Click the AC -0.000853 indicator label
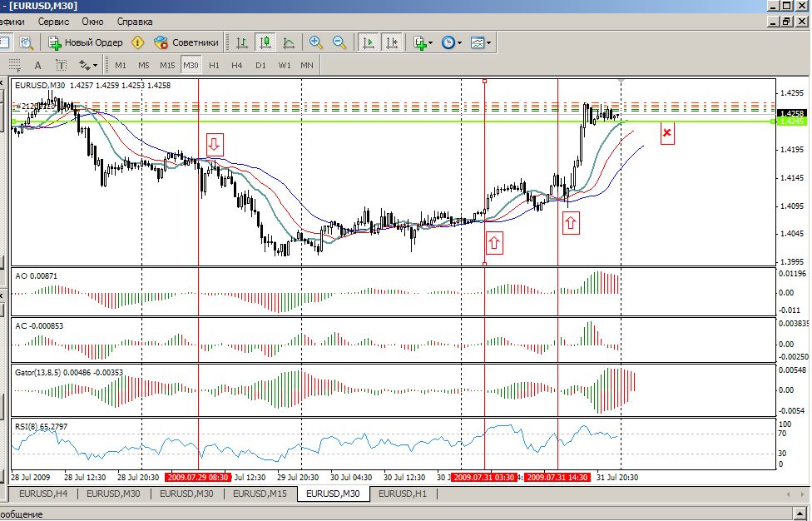The image size is (812, 521). [39, 325]
